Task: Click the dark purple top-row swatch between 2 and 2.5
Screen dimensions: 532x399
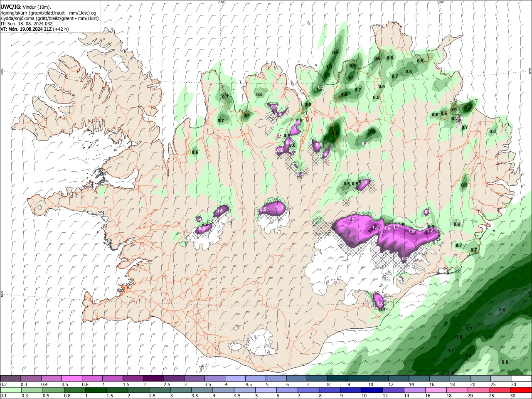Action: [153, 378]
